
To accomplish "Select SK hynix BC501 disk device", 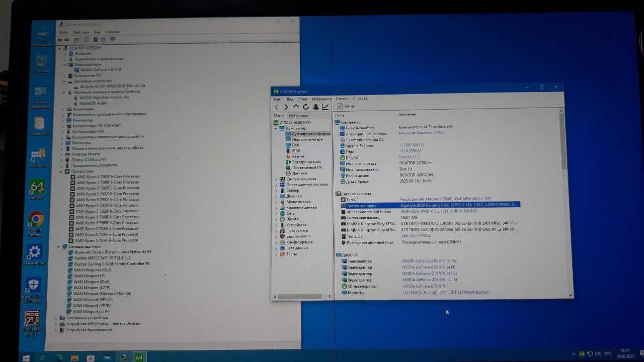I will click(x=109, y=86).
